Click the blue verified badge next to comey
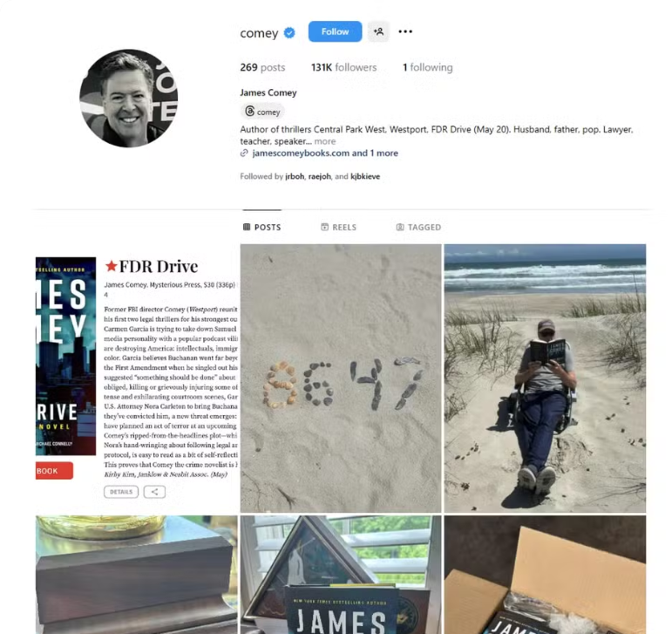 [x=289, y=32]
